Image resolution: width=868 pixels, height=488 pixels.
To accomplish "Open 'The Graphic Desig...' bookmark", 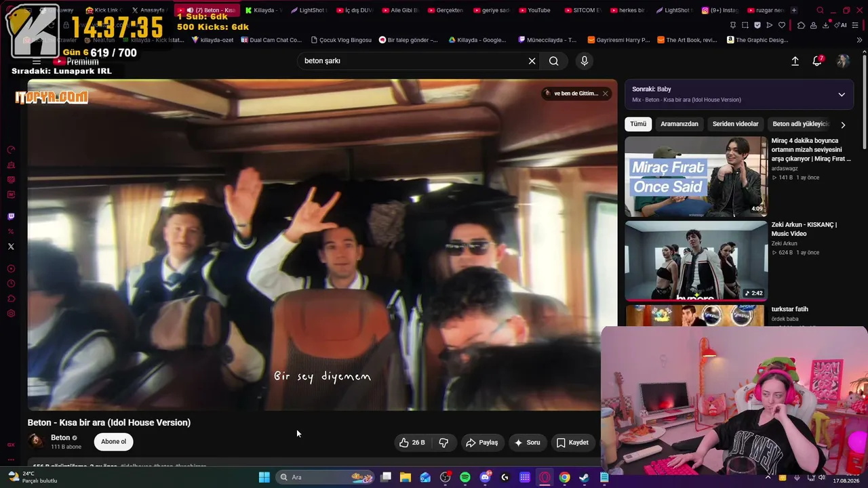I will 757,40.
